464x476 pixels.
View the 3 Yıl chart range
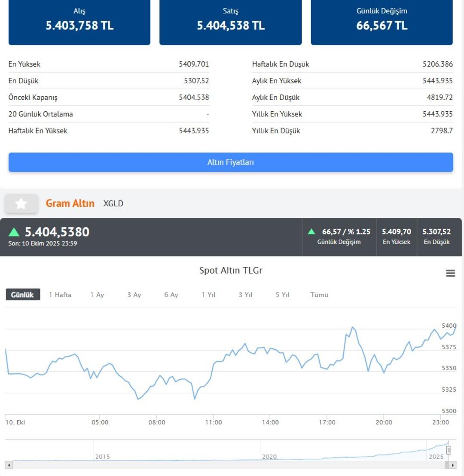coord(245,295)
